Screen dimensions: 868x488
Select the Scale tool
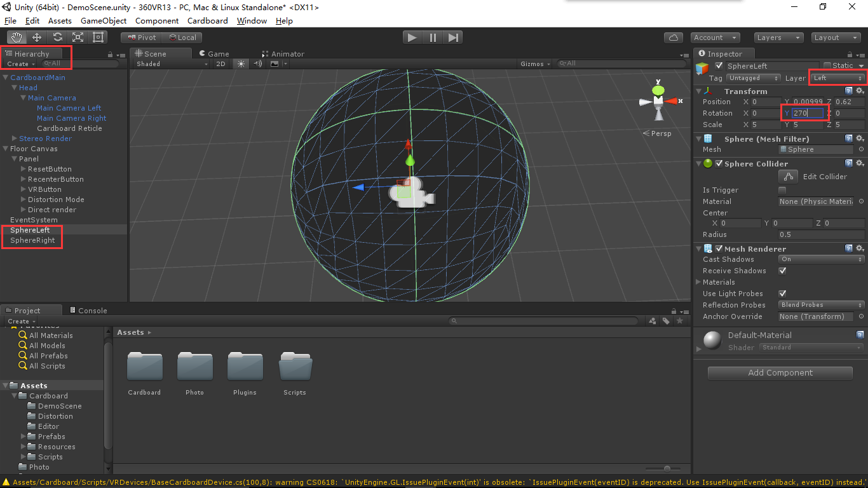coord(78,37)
